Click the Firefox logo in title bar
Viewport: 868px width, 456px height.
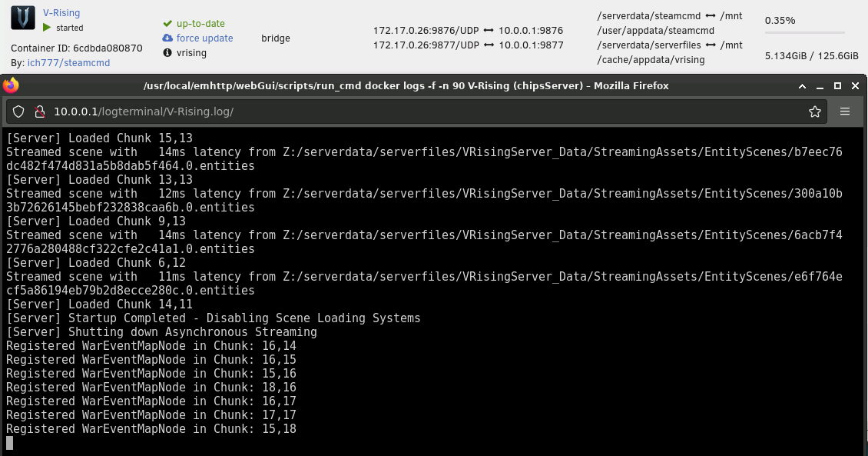coord(11,85)
